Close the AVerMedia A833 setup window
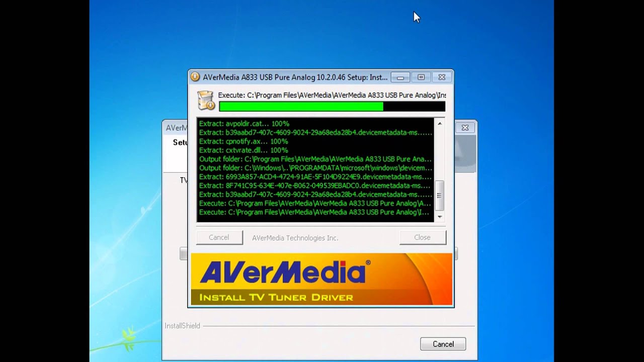Viewport: 644px width, 362px height. point(442,77)
